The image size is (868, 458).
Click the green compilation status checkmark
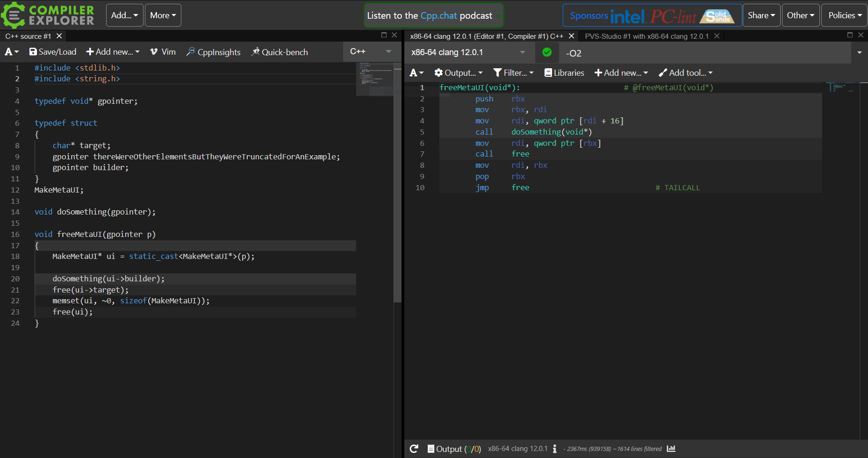[x=547, y=52]
